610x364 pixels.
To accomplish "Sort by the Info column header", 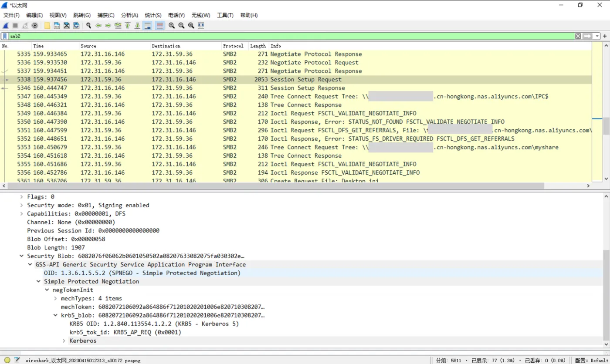I will (430, 46).
